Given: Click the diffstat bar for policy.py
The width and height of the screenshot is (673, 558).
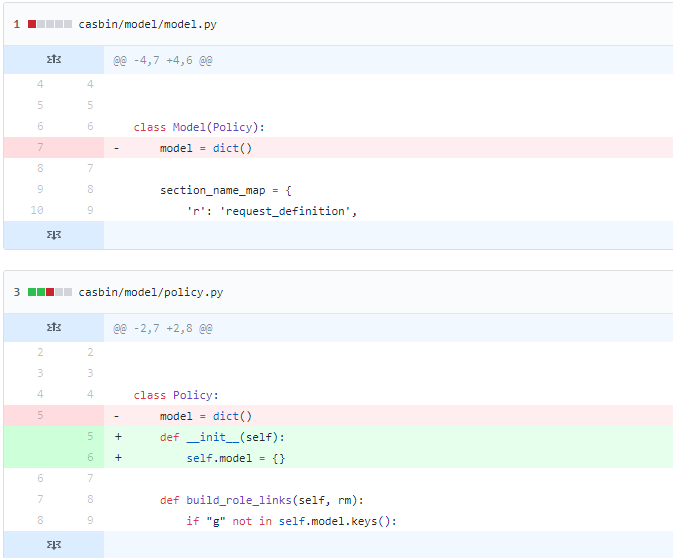Looking at the screenshot, I should 50,292.
